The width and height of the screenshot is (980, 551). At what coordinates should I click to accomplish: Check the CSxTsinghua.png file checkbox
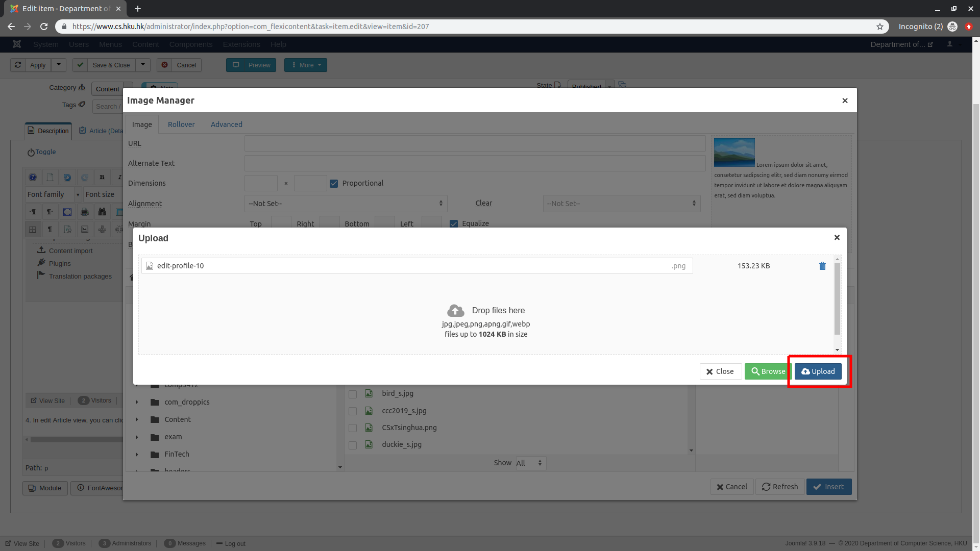point(353,428)
